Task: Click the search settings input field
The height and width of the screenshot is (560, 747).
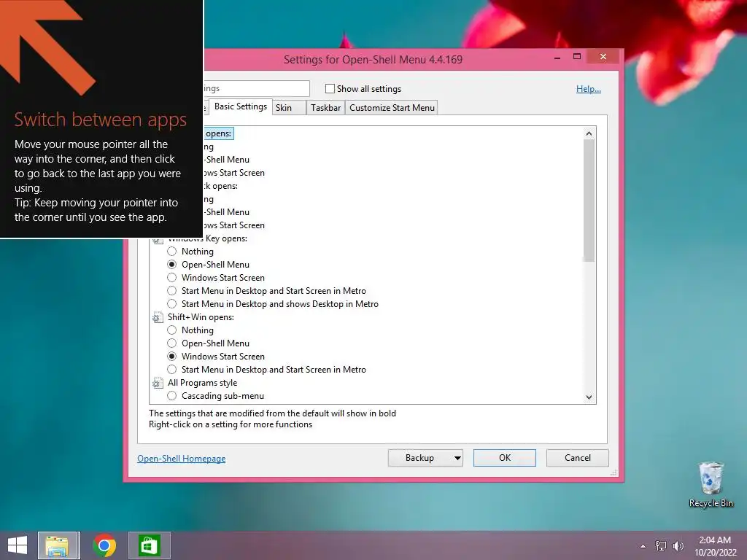Action: click(x=257, y=88)
